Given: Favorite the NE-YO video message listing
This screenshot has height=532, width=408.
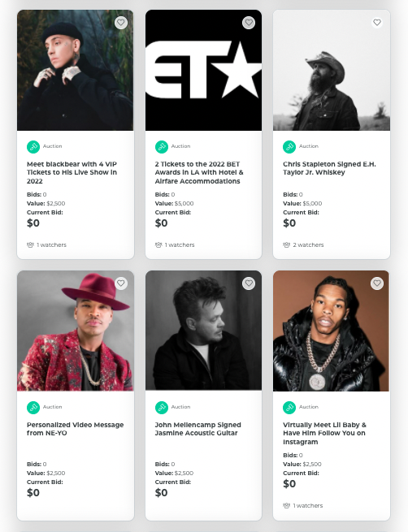Looking at the screenshot, I should [121, 283].
